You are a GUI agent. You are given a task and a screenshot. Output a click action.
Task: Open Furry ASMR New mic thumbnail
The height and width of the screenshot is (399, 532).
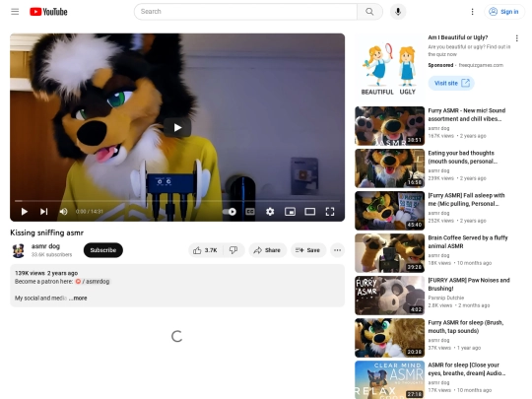click(389, 126)
